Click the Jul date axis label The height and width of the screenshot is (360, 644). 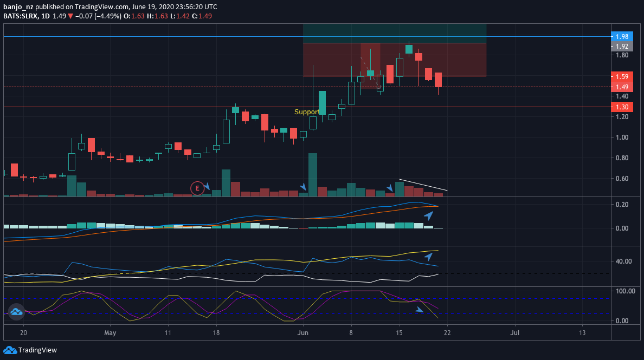[514, 333]
